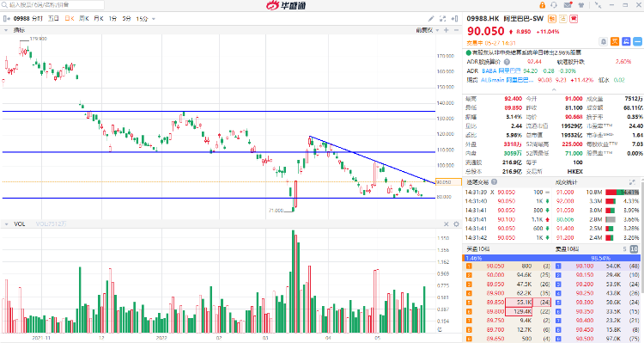The height and width of the screenshot is (343, 644).
Task: Select the pencil drawing tool icon
Action: click(431, 19)
